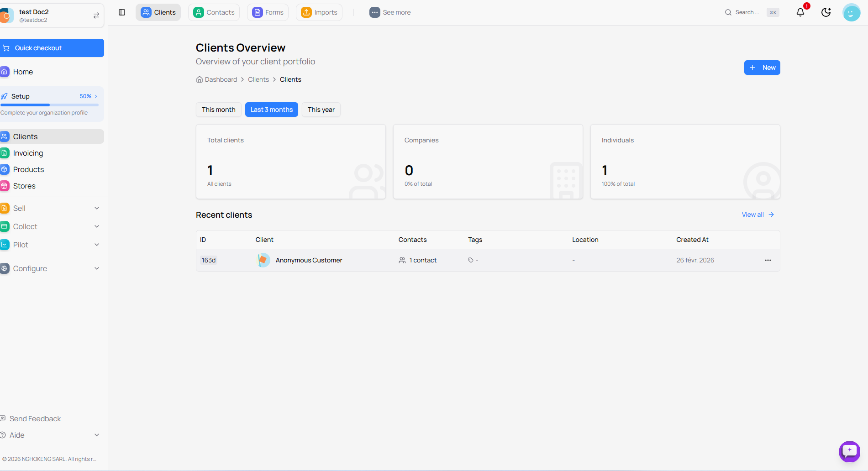The height and width of the screenshot is (471, 868).
Task: Open the row actions for Anonymous Customer
Action: click(768, 260)
